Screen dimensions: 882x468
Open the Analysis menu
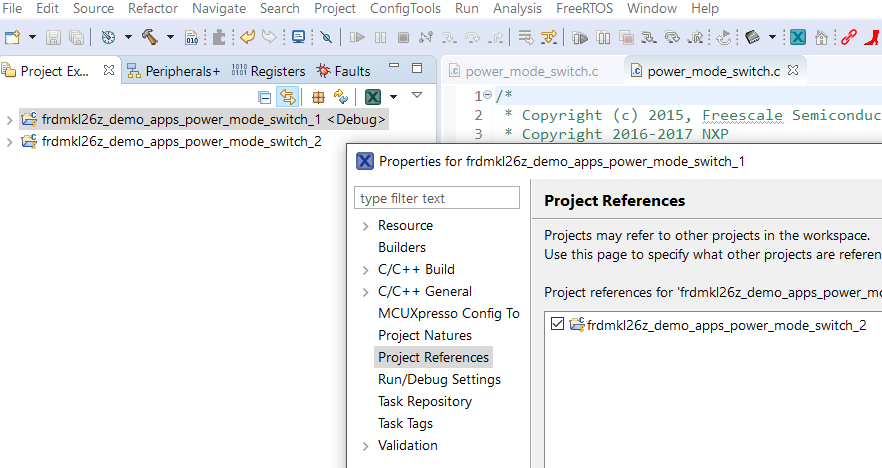click(518, 8)
